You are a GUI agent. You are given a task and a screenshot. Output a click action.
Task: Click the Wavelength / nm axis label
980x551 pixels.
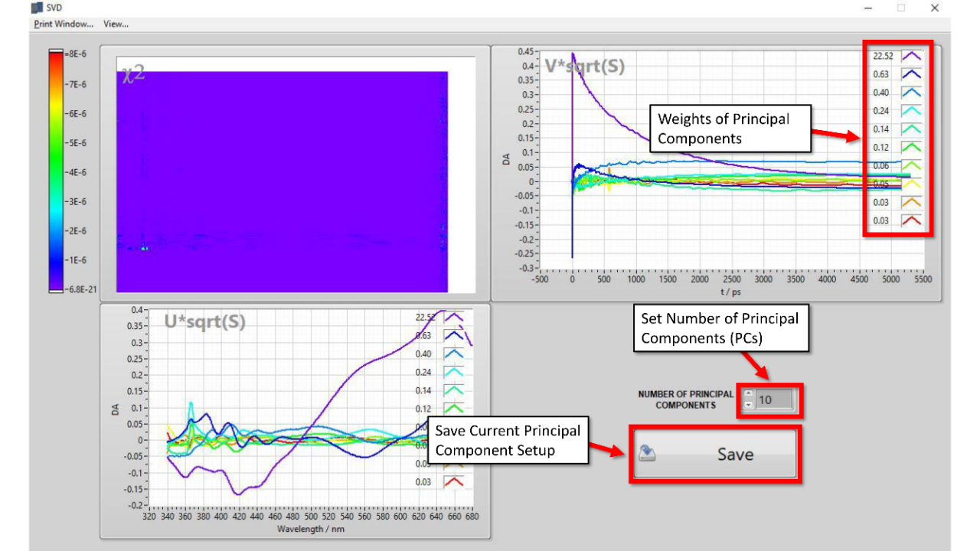[x=309, y=529]
